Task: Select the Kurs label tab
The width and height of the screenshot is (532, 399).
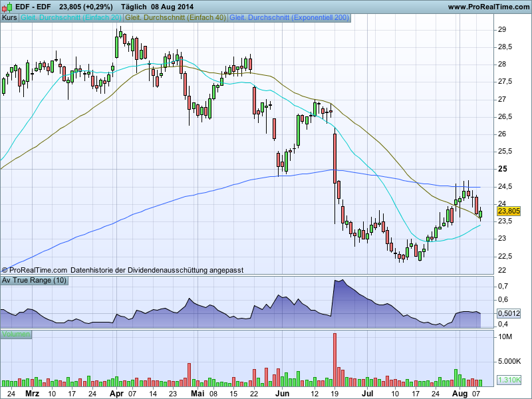Action: click(9, 18)
